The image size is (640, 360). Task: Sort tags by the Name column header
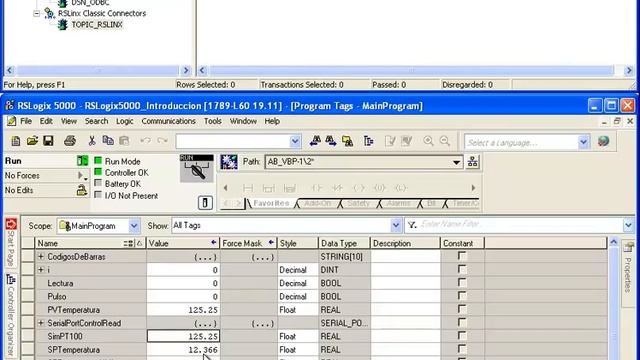coord(90,243)
